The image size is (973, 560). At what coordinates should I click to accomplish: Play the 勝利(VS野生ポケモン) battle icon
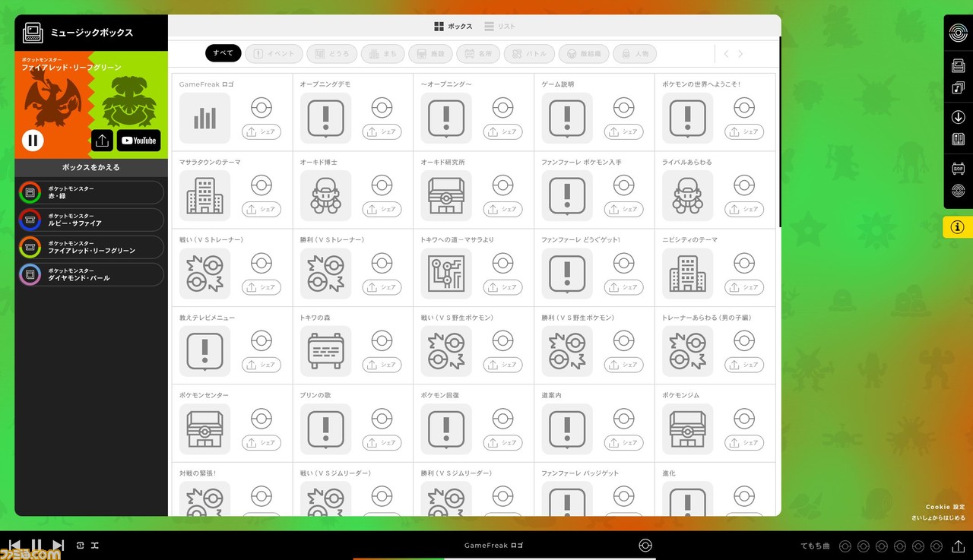pos(567,351)
